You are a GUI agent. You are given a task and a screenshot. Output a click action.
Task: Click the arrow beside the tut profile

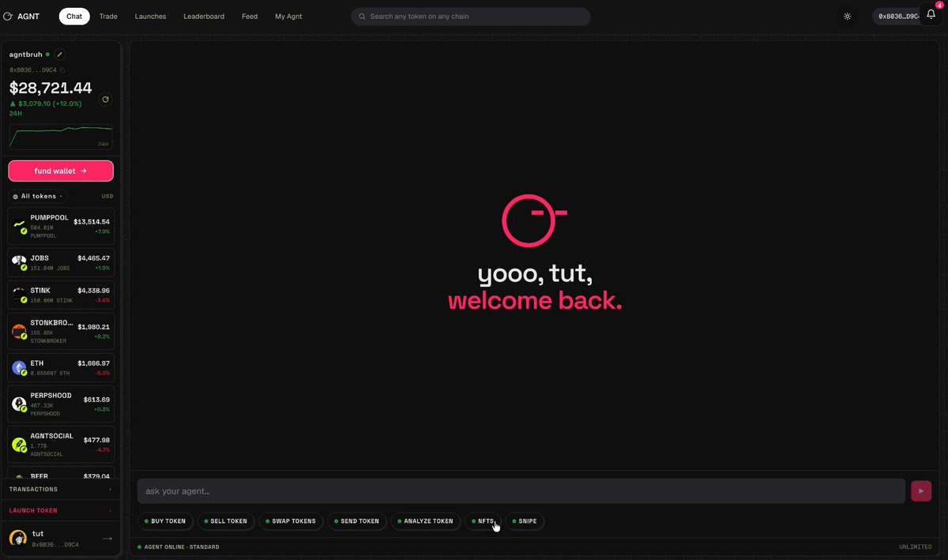107,539
